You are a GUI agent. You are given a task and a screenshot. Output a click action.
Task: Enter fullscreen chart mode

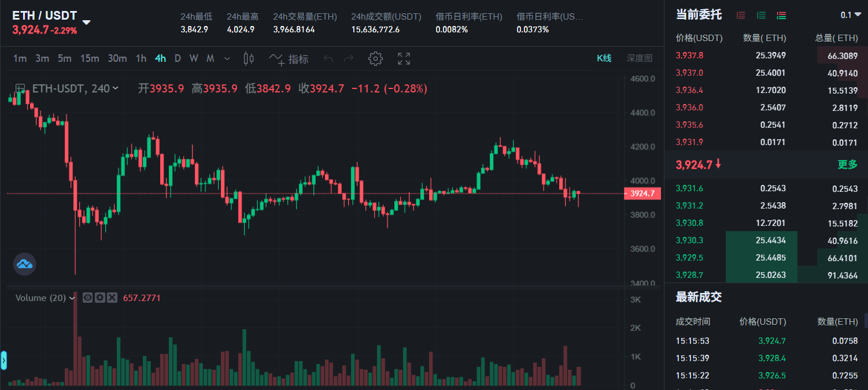pos(404,58)
